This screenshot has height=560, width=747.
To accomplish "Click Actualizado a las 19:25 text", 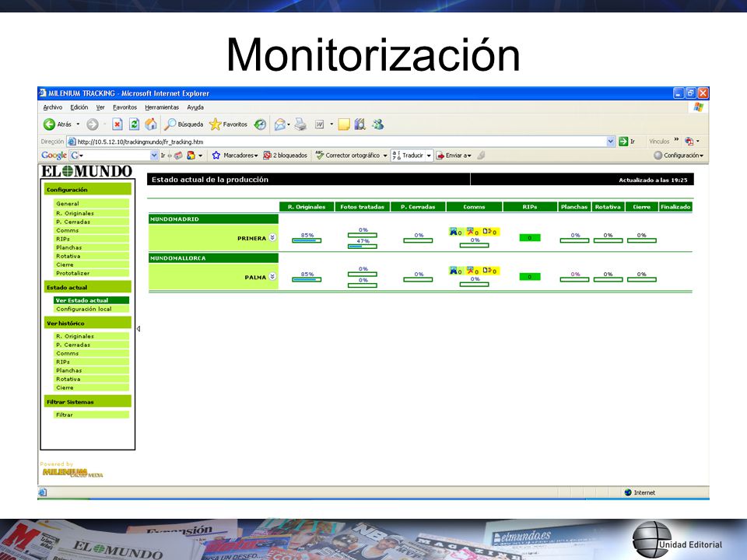I will [653, 180].
